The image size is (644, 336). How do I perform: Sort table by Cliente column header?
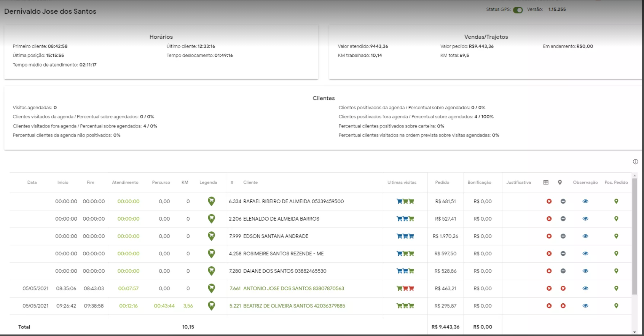(x=250, y=183)
